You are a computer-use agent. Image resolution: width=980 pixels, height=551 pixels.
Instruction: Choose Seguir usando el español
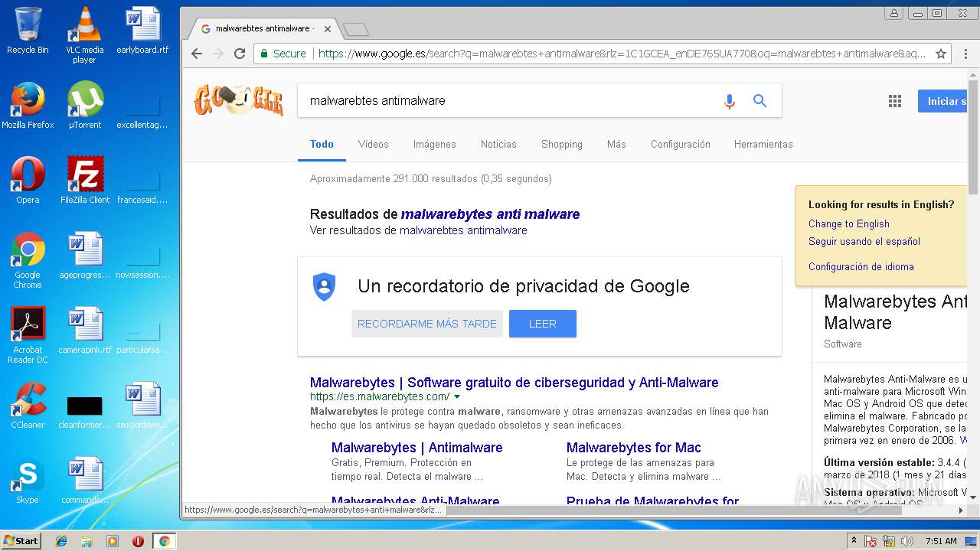tap(864, 241)
